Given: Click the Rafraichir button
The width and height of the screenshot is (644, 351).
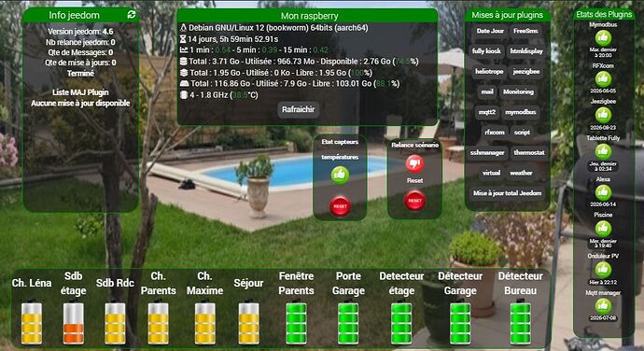Looking at the screenshot, I should pos(298,109).
